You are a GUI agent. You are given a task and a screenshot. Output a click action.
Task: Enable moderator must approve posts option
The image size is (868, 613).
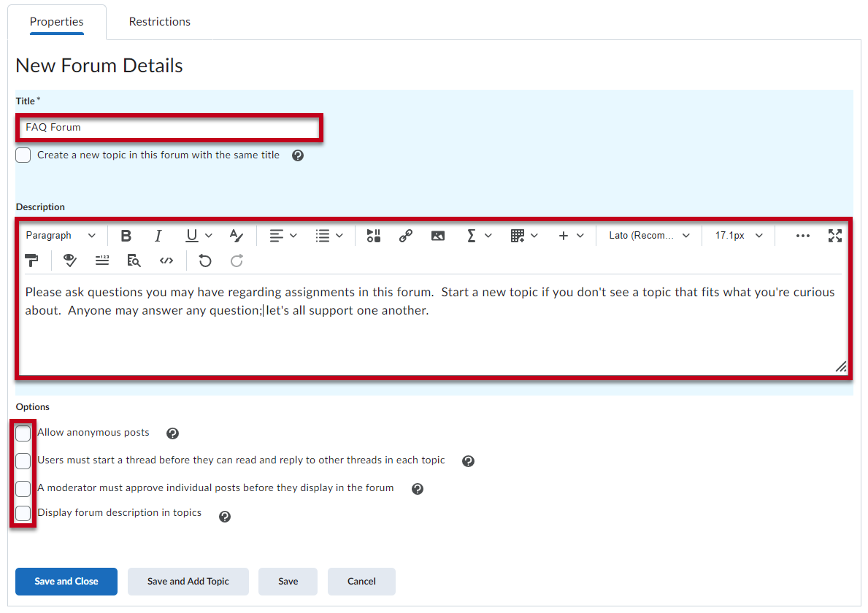pos(23,488)
